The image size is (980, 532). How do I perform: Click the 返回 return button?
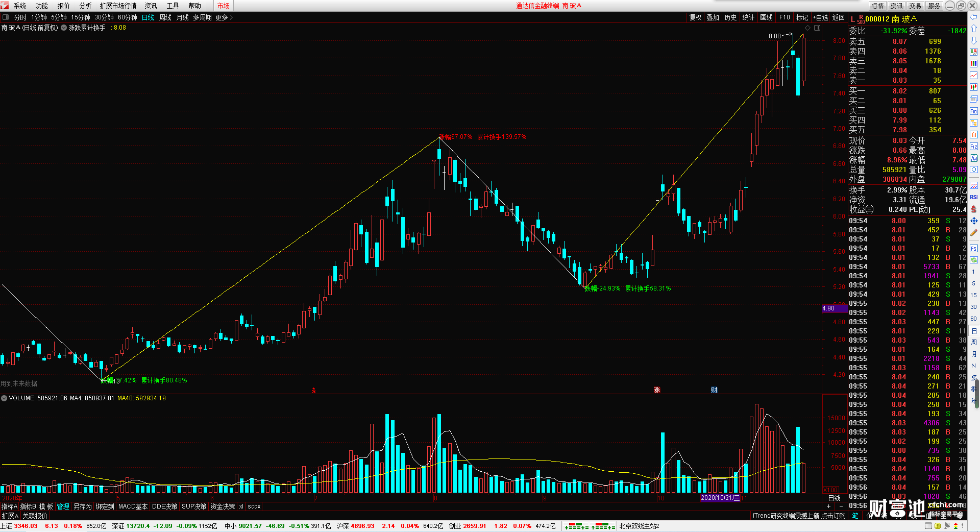click(x=839, y=17)
